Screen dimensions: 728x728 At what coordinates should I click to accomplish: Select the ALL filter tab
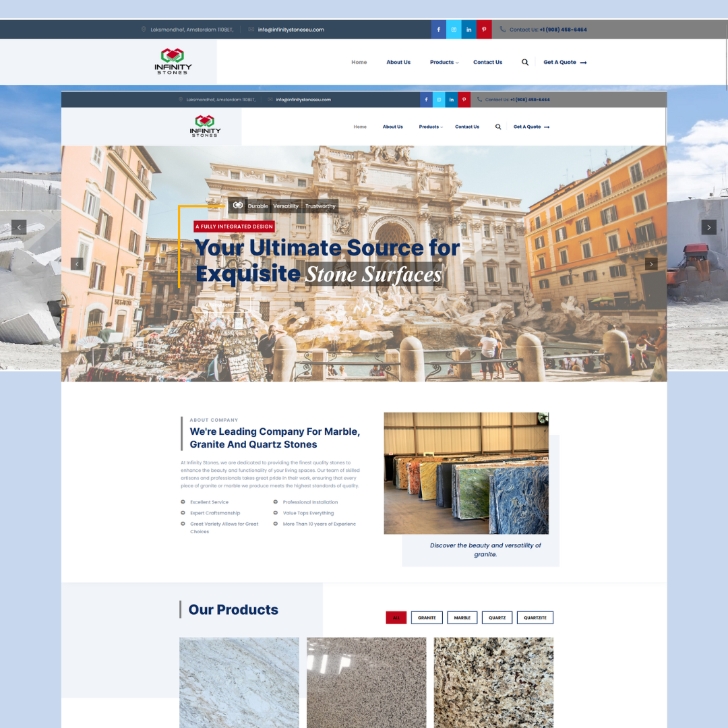[x=396, y=617]
